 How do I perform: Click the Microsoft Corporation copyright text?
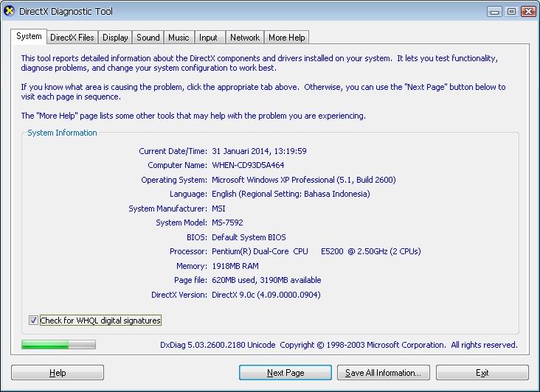pos(399,345)
